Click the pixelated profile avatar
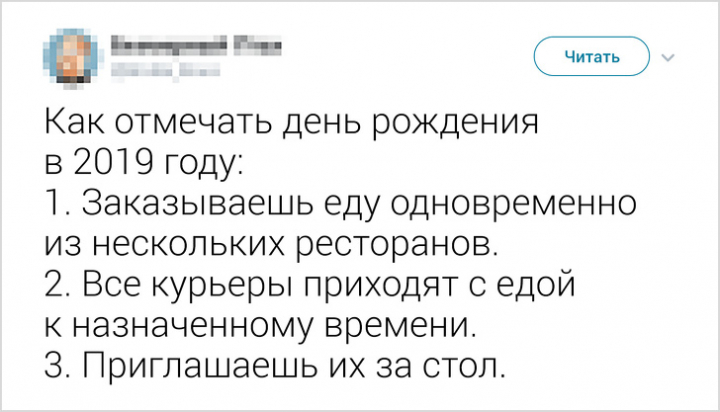This screenshot has height=412, width=720. (70, 57)
